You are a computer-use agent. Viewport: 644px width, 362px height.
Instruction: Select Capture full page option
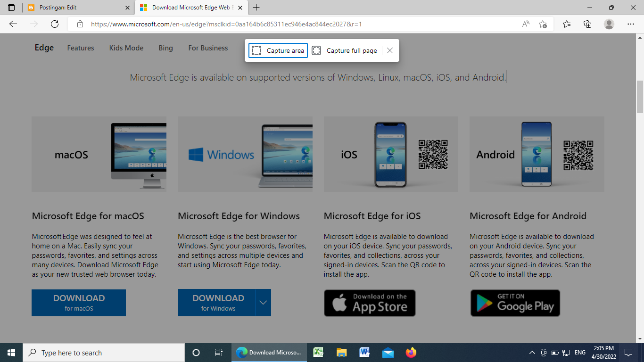click(x=345, y=50)
